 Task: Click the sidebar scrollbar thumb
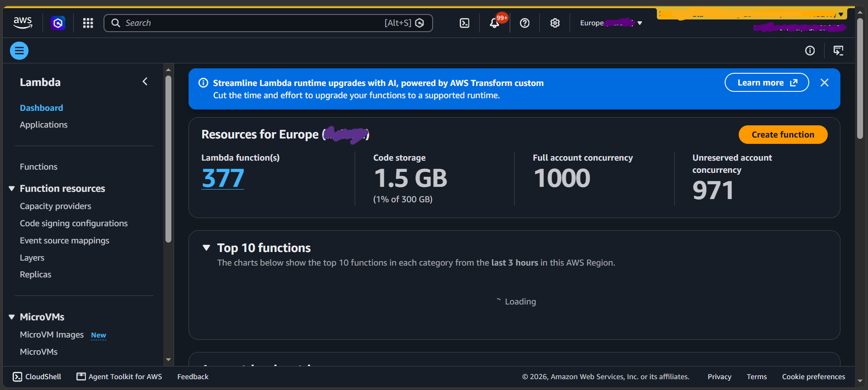click(x=169, y=158)
